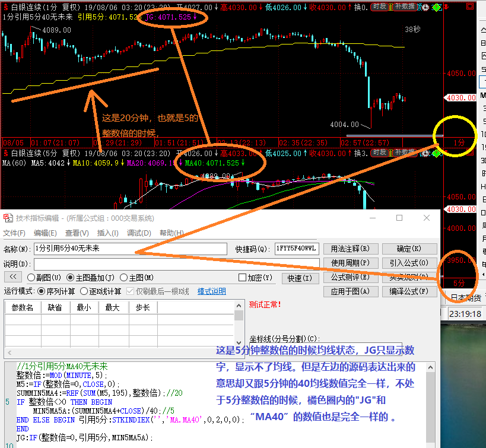Choose 逐K线计算 run mode
This screenshot has width=486, height=448.
click(84, 291)
